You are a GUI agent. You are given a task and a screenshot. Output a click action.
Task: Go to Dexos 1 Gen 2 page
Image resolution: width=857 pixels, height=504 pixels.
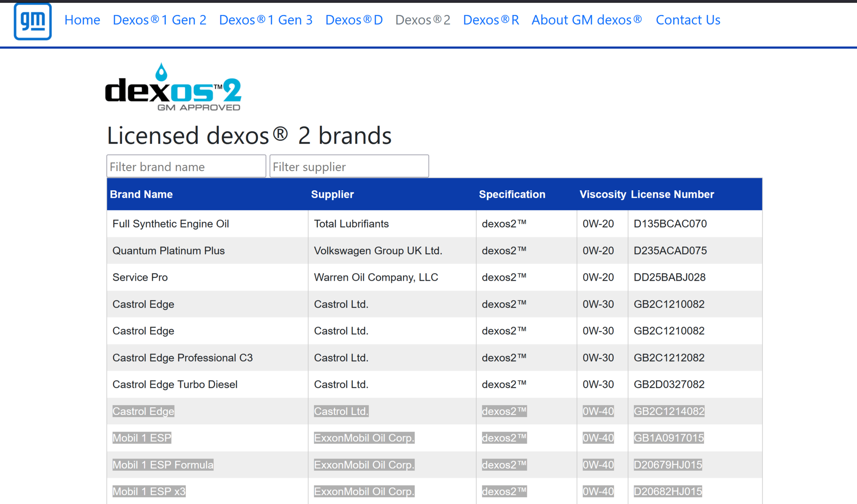159,20
